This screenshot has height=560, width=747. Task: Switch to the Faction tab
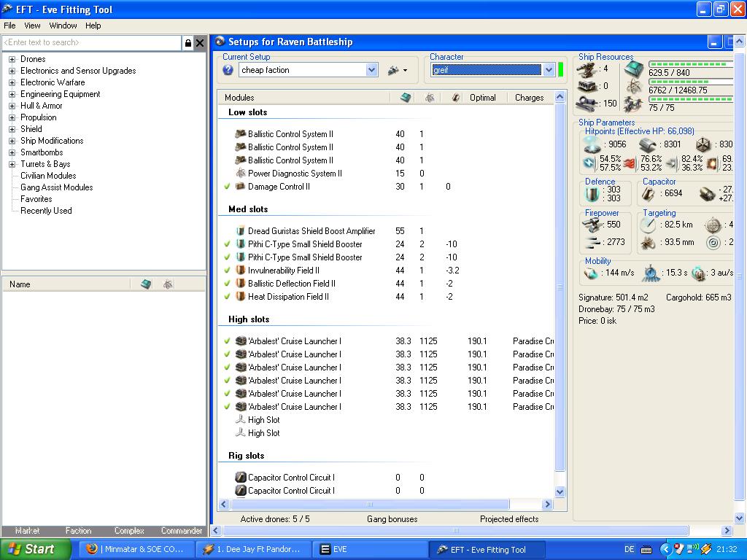tap(78, 531)
